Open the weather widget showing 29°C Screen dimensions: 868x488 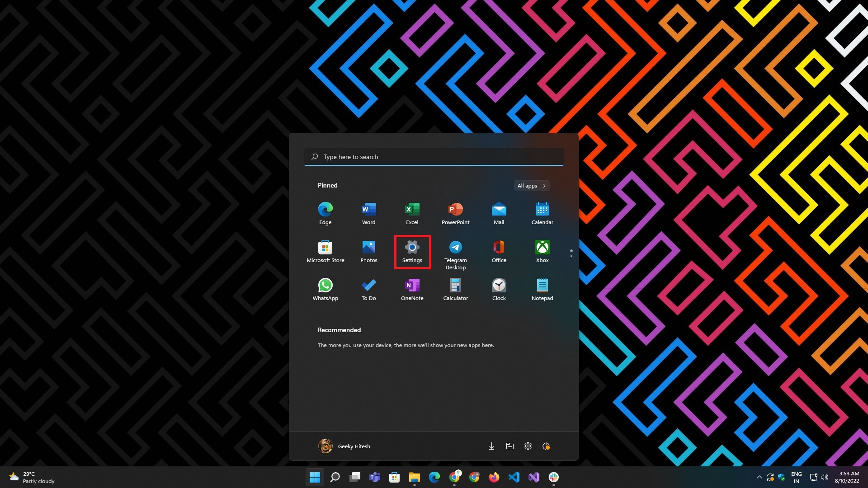32,477
